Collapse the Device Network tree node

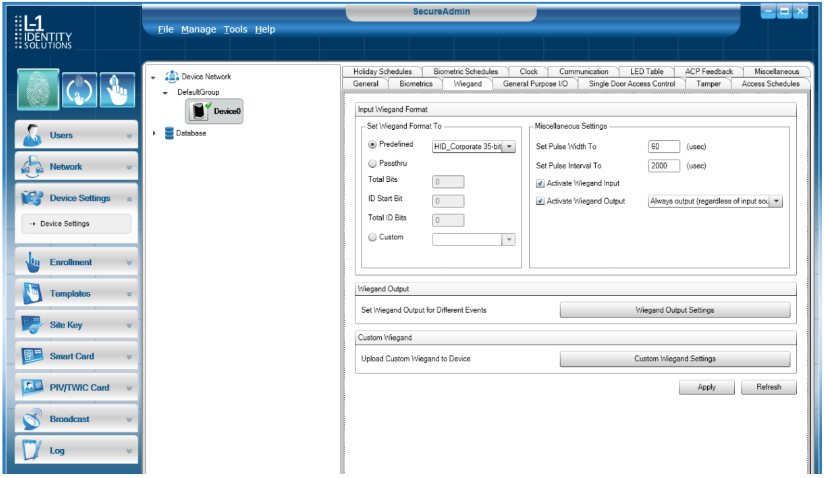pos(153,77)
